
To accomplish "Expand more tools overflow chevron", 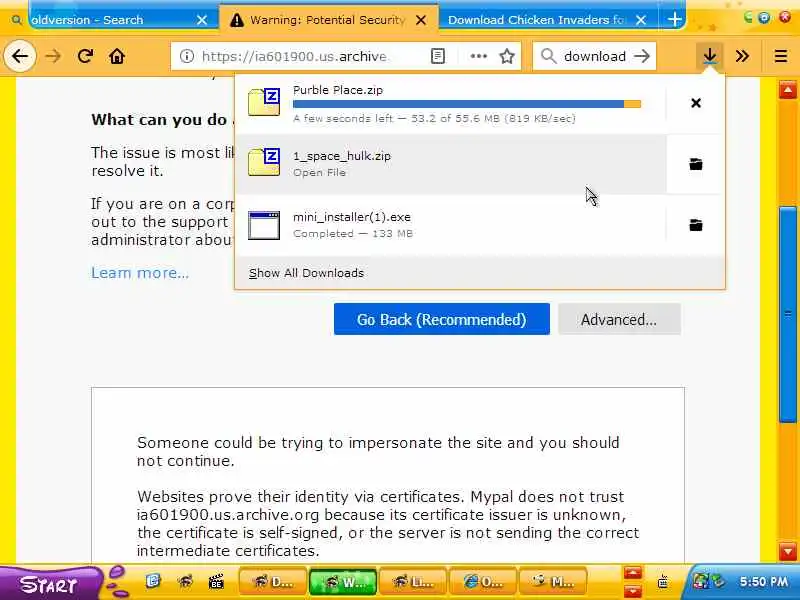I will (742, 56).
